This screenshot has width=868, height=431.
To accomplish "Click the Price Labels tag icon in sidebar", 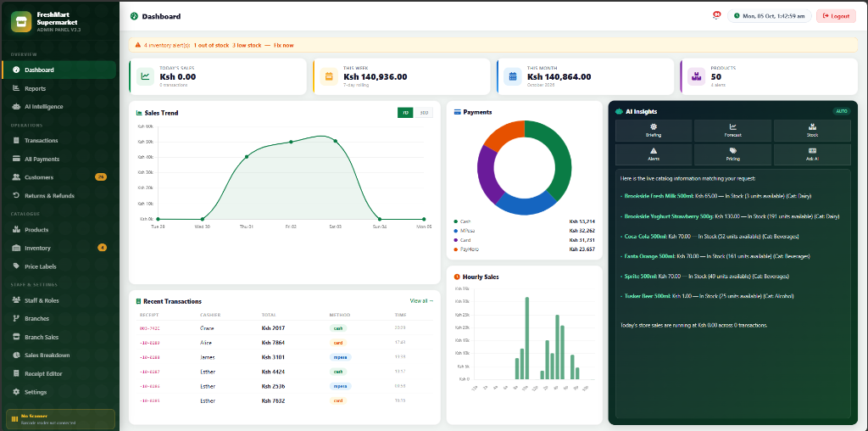I will [16, 266].
